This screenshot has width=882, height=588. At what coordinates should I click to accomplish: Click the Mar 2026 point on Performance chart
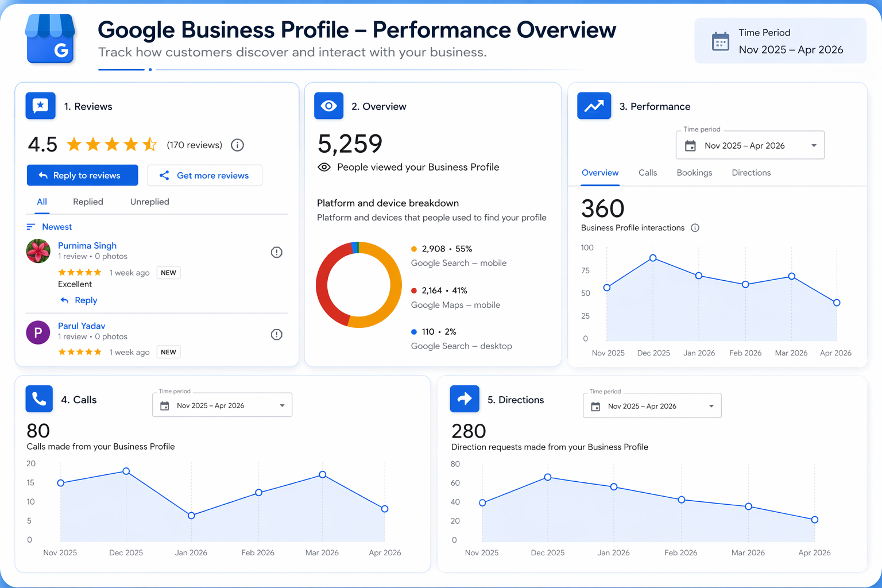(x=792, y=276)
